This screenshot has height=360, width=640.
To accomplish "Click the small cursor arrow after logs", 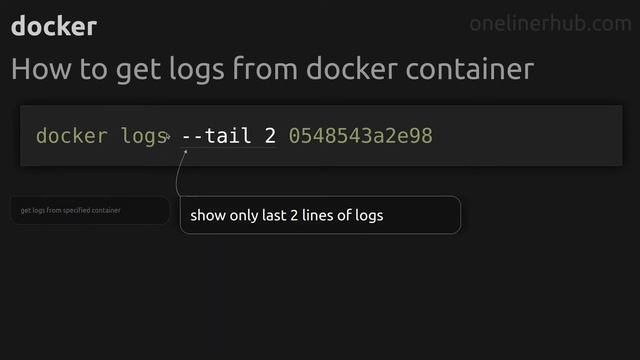I will tap(168, 136).
